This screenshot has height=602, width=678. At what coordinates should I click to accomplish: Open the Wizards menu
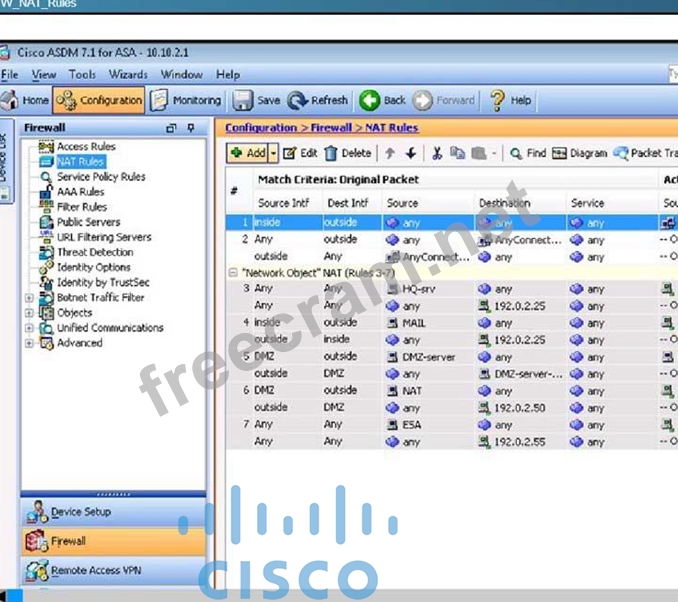pos(128,75)
